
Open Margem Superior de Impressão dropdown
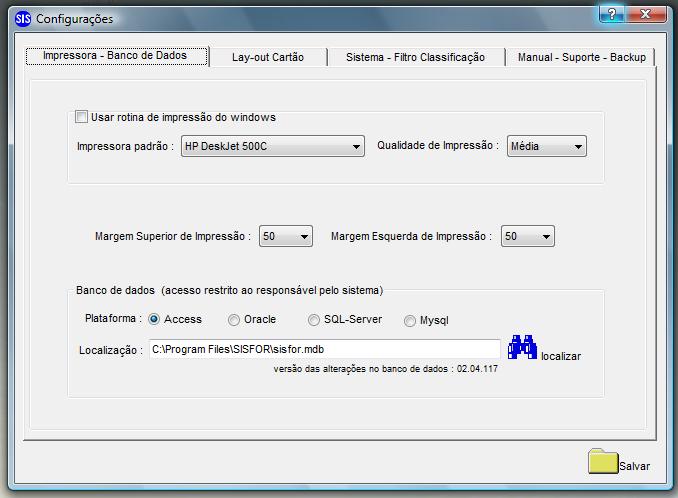point(286,236)
